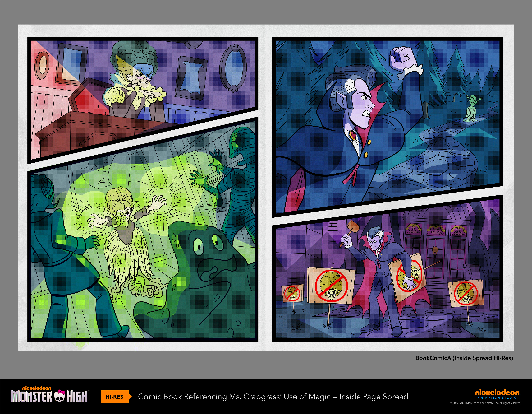Click the large no-Crabgrass sign on post
This screenshot has height=414, width=532.
(x=331, y=286)
